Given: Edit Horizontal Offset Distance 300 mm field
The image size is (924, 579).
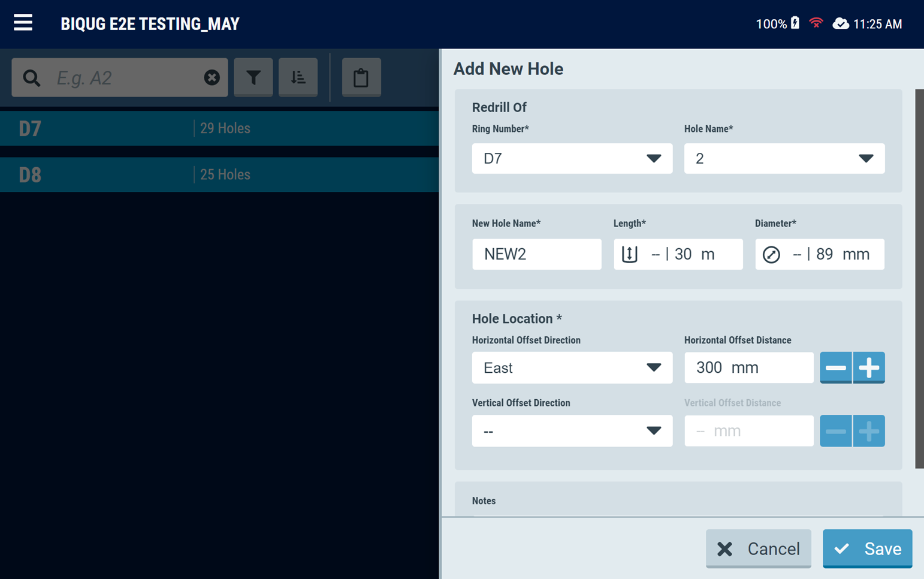Looking at the screenshot, I should click(749, 367).
